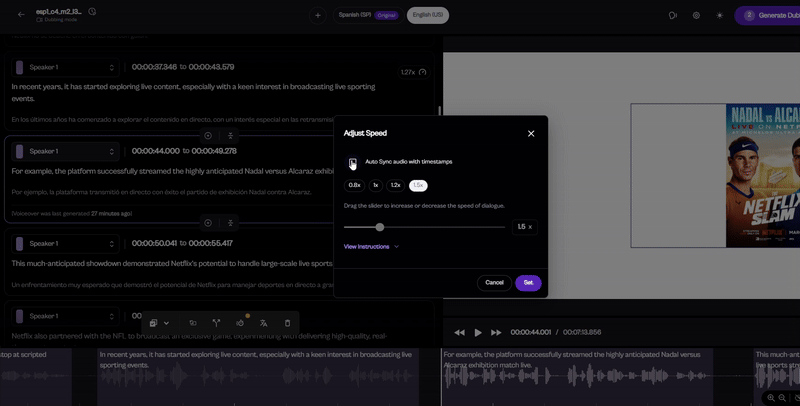Viewport: 800px width, 406px height.
Task: Open version history clock icon by project title
Action: [x=92, y=11]
